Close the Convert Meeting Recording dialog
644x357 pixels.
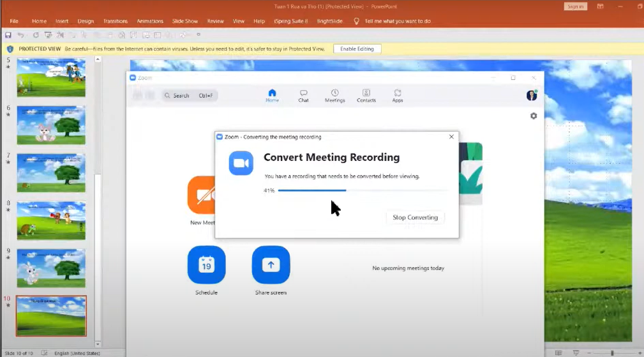(451, 137)
